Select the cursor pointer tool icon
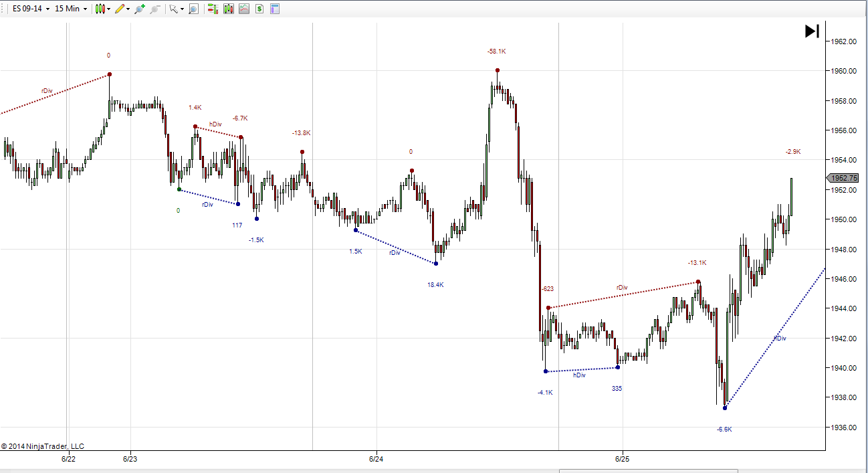 click(173, 9)
